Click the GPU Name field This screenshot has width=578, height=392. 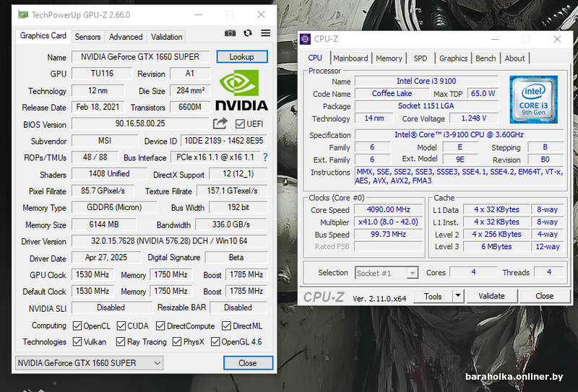pyautogui.click(x=140, y=57)
